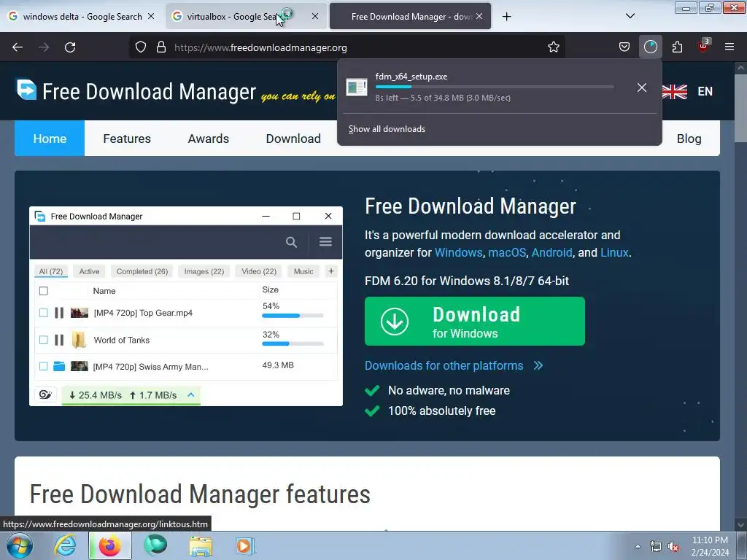This screenshot has height=560, width=747.
Task: Click FDM app preview screenshot image
Action: [186, 306]
